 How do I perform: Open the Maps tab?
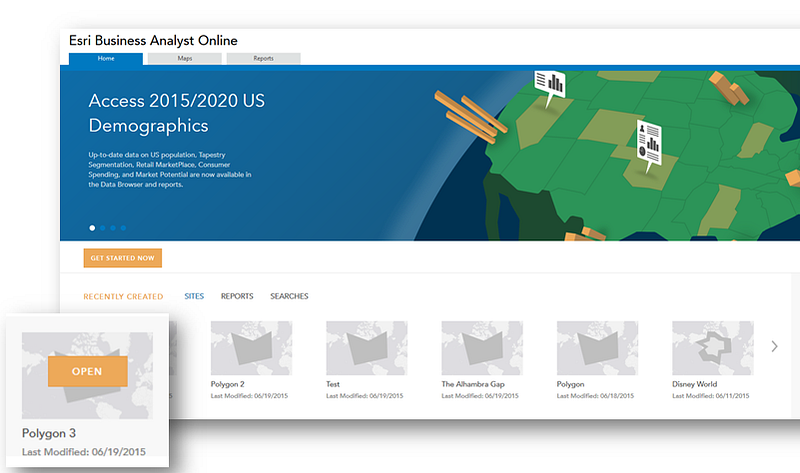coord(185,59)
